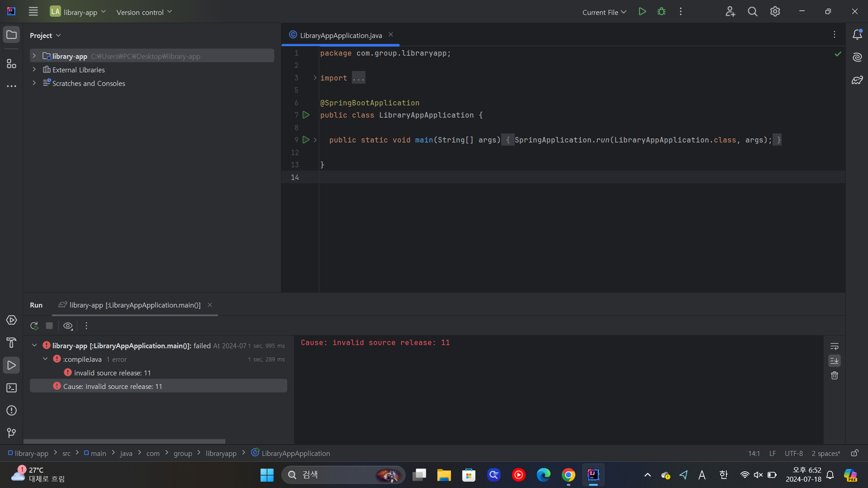Change LF line separator in status bar
This screenshot has width=868, height=488.
click(x=773, y=454)
